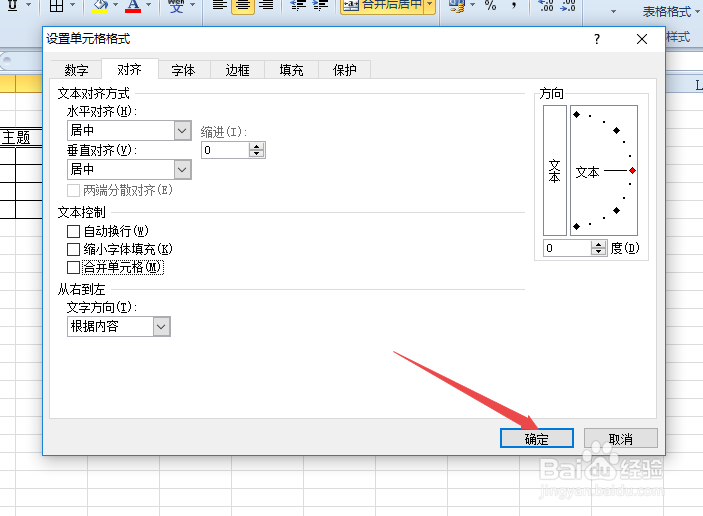Click the 合并后居中 merge and center button
Screen dimensions: 703x516
[x=382, y=5]
